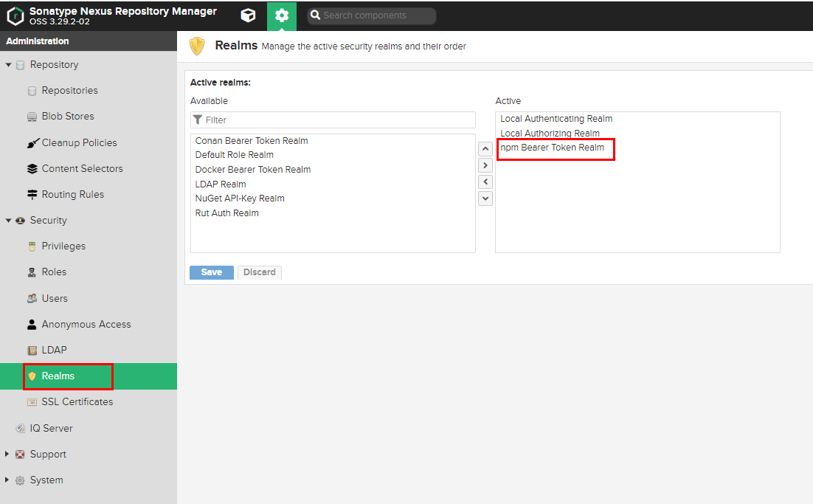Click the funnel filter icon
The image size is (813, 504).
[x=198, y=120]
